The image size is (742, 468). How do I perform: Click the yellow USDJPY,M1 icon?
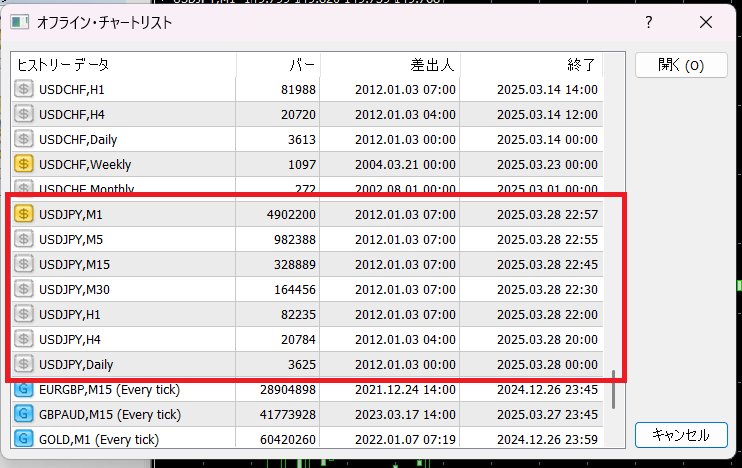23,214
